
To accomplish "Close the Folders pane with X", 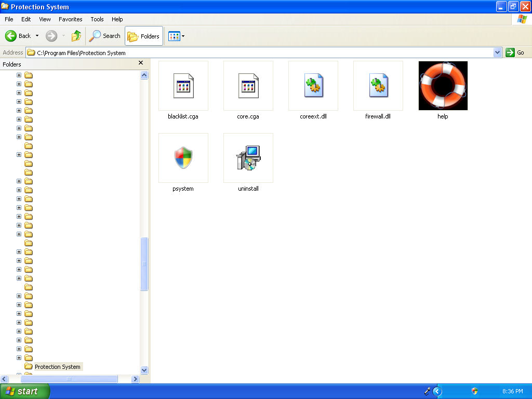I will [x=140, y=63].
